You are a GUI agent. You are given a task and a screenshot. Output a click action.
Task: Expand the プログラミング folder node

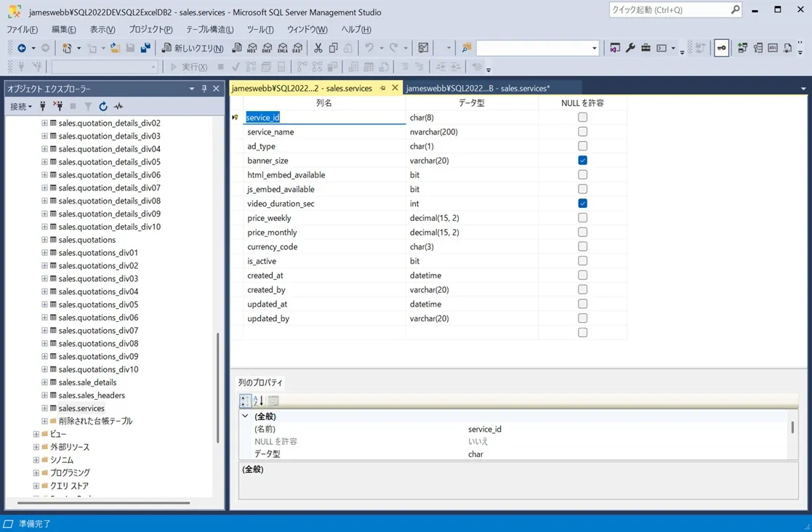pyautogui.click(x=36, y=472)
